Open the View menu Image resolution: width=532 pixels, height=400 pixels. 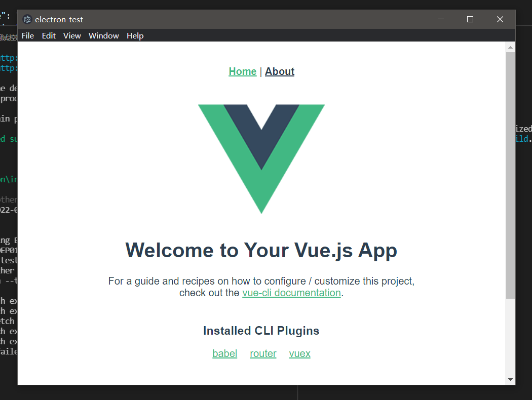[72, 35]
